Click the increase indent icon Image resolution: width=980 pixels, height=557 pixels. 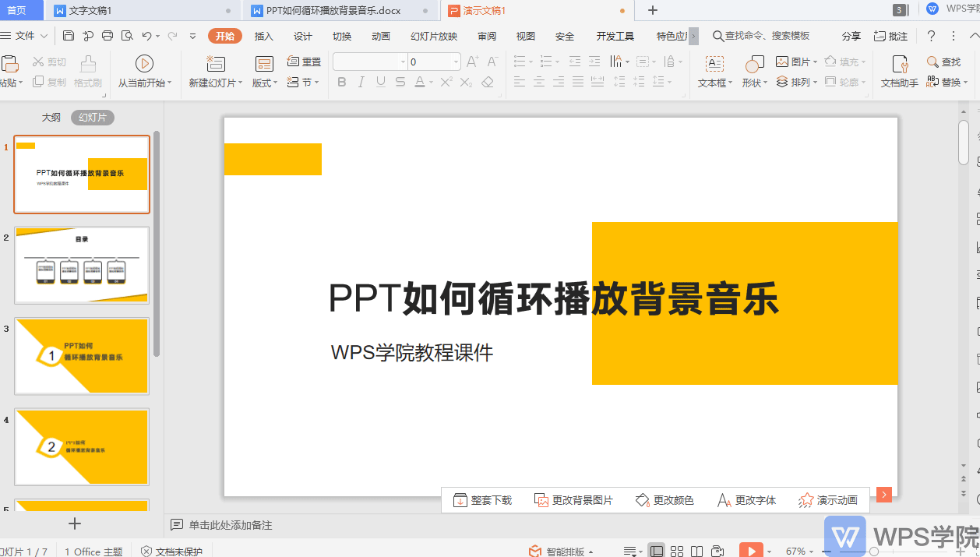click(x=594, y=62)
